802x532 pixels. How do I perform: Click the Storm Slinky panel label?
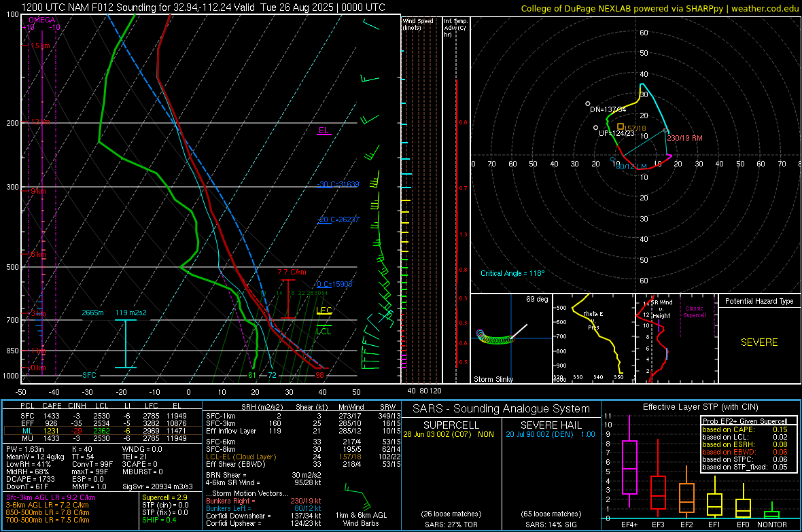pos(493,379)
